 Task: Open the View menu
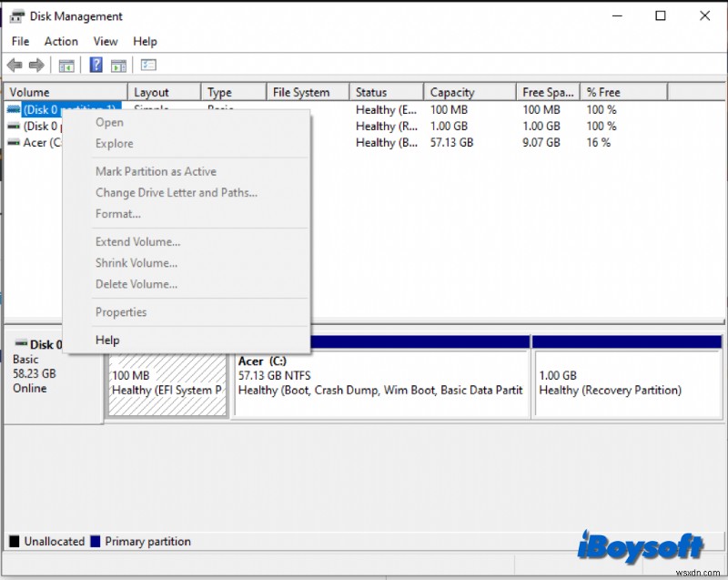pos(106,41)
